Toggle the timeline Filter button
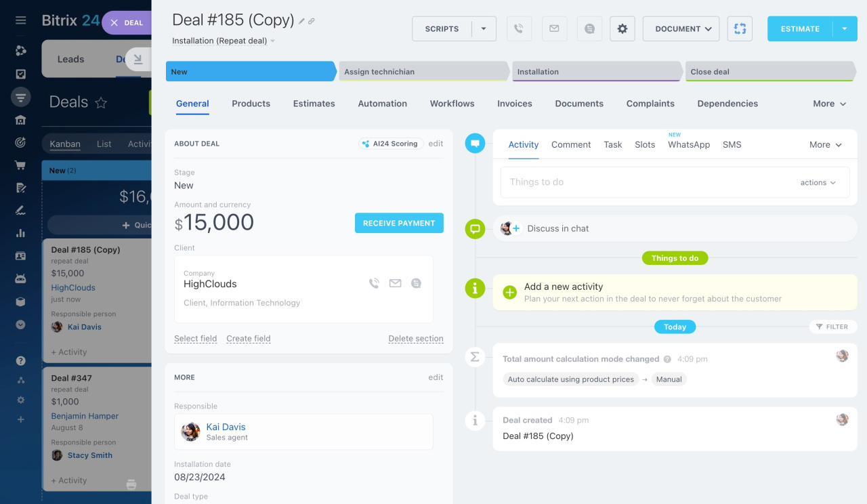Screen dimensions: 867x504 coord(832,327)
